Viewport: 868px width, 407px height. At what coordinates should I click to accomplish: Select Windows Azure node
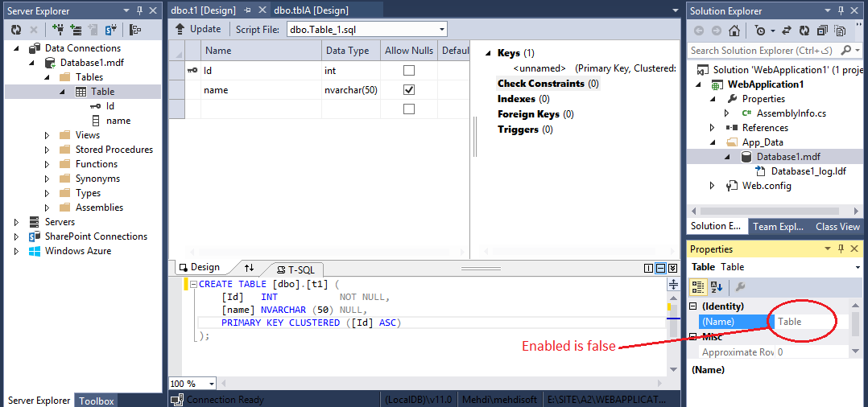coord(77,251)
